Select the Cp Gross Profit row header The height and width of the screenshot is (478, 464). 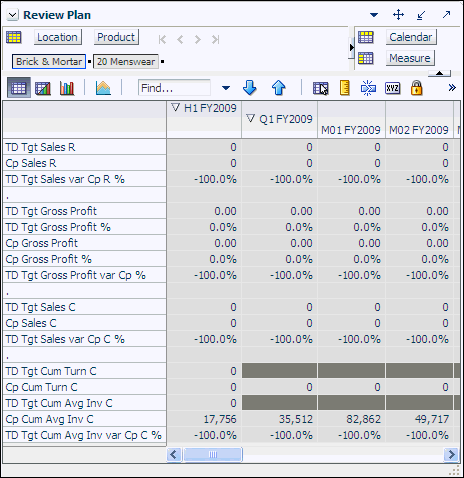point(85,243)
